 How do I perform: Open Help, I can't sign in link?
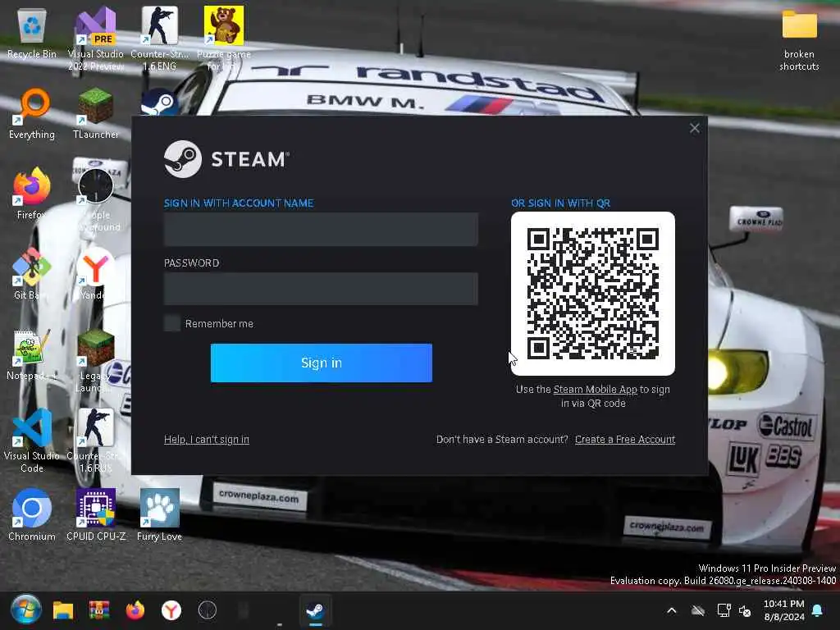click(206, 440)
